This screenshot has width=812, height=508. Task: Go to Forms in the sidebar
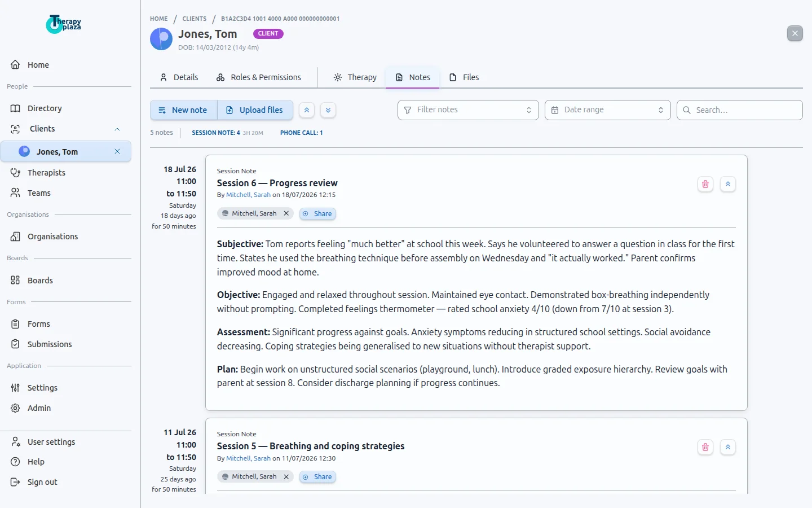coord(65,324)
